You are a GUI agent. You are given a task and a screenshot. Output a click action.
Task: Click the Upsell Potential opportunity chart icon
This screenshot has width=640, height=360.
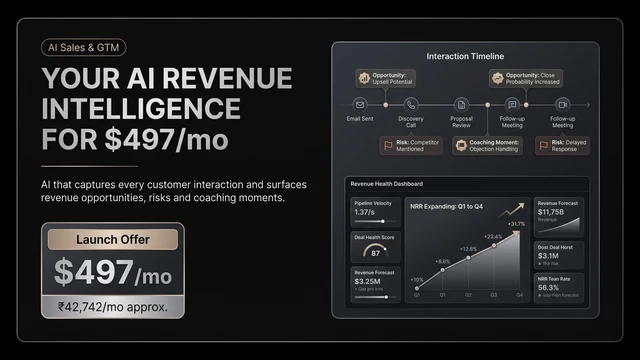click(x=364, y=78)
